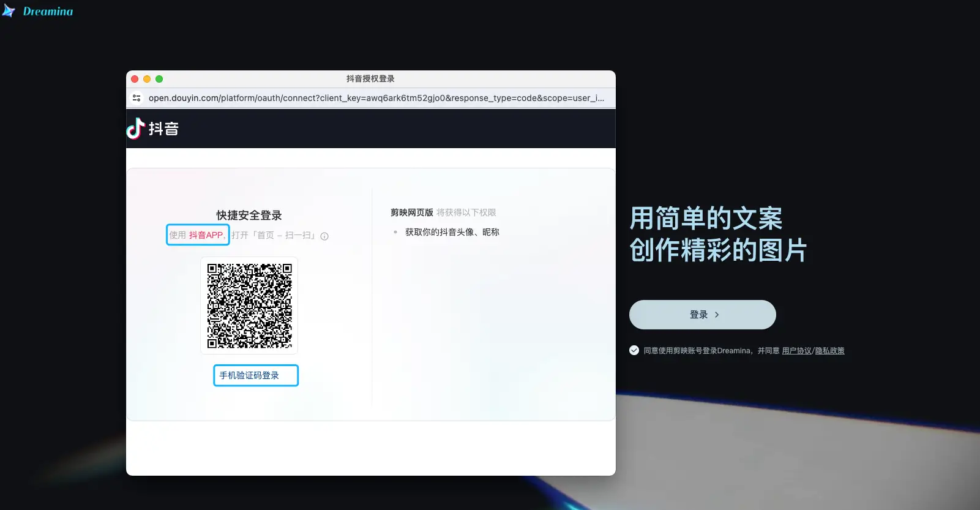Toggle the agreement checkbox for 剪映账号 login
980x510 pixels.
(634, 350)
